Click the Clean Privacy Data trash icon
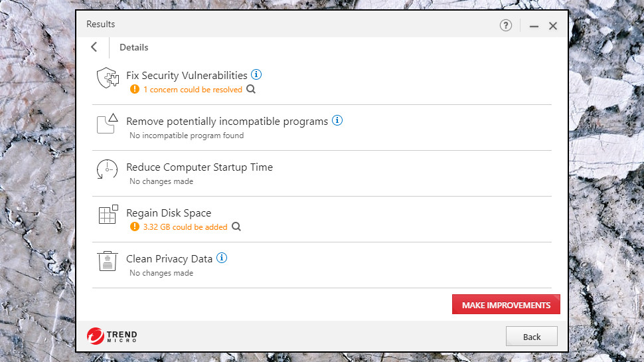The width and height of the screenshot is (644, 362). click(108, 261)
